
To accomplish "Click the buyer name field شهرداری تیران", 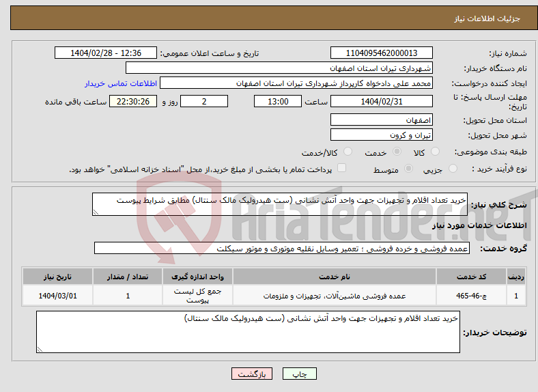I will pos(279,68).
